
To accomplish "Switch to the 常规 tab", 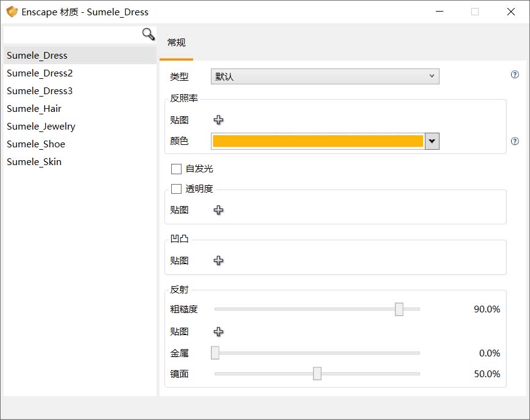I will point(176,43).
